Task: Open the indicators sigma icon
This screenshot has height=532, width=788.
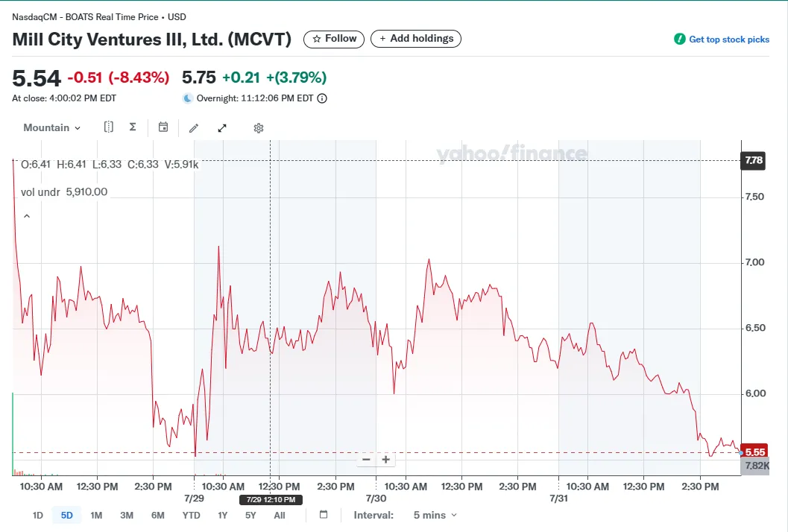Action: pyautogui.click(x=133, y=127)
